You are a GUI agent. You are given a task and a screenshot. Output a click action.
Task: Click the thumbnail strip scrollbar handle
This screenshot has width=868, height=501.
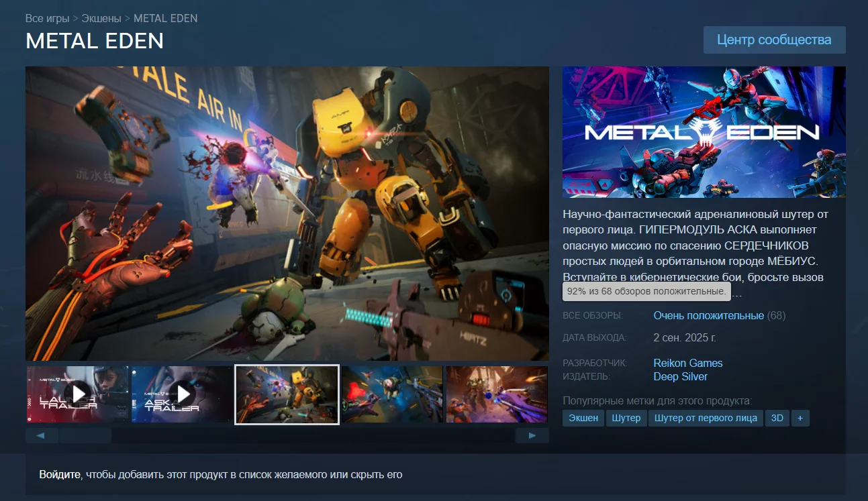click(85, 436)
